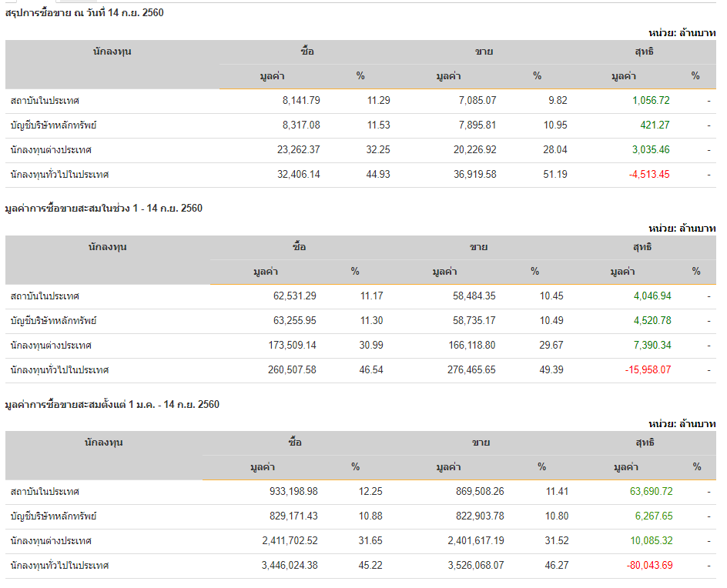This screenshot has height=588, width=727.
Task: Select the net value 6,267.65
Action: click(654, 516)
